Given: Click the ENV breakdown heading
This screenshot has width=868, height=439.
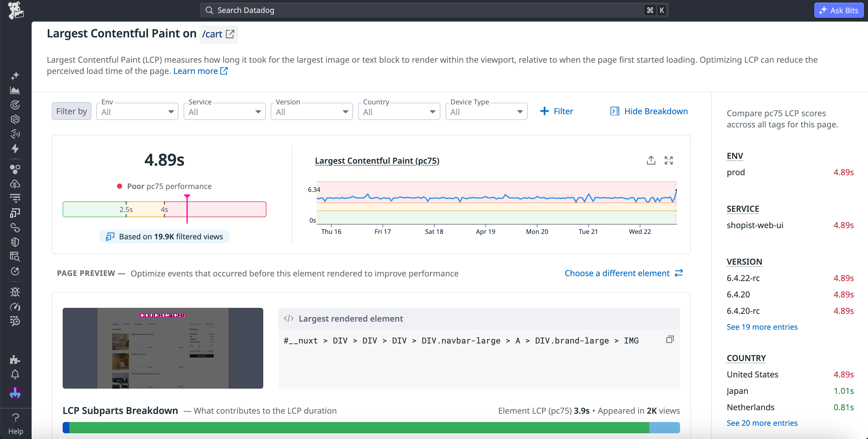Looking at the screenshot, I should (735, 156).
